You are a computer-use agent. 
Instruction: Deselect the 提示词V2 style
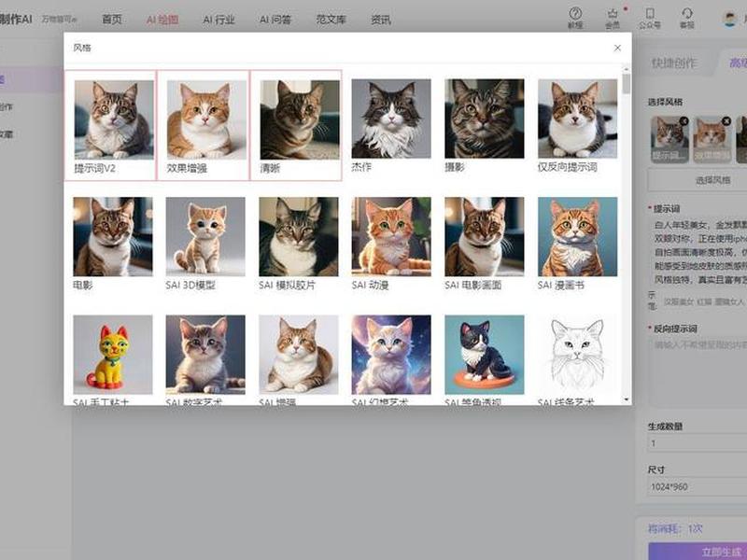110,126
